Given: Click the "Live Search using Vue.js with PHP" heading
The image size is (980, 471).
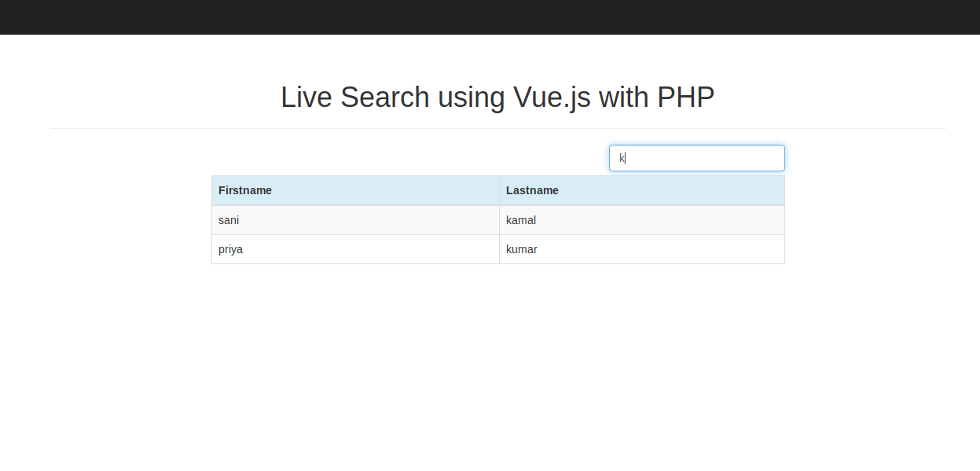Looking at the screenshot, I should click(497, 98).
